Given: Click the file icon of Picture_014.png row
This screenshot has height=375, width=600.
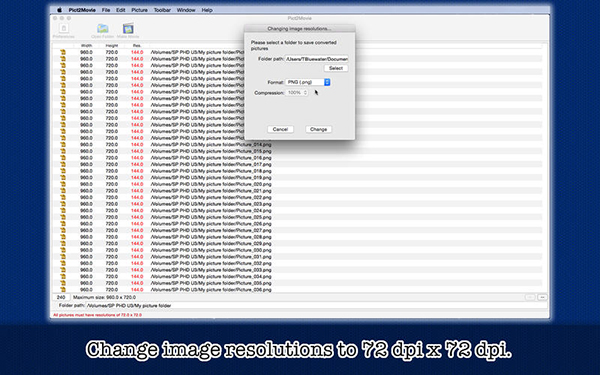Looking at the screenshot, I should (x=63, y=144).
